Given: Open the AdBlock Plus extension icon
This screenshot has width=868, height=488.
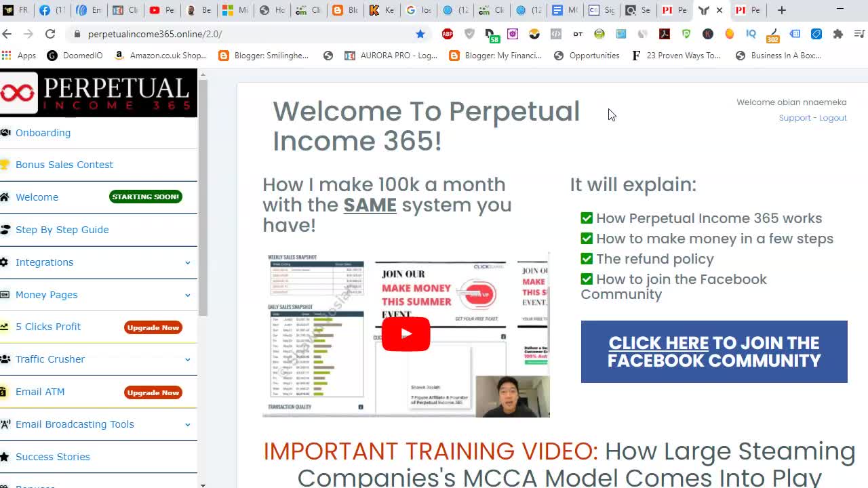Looking at the screenshot, I should (448, 34).
